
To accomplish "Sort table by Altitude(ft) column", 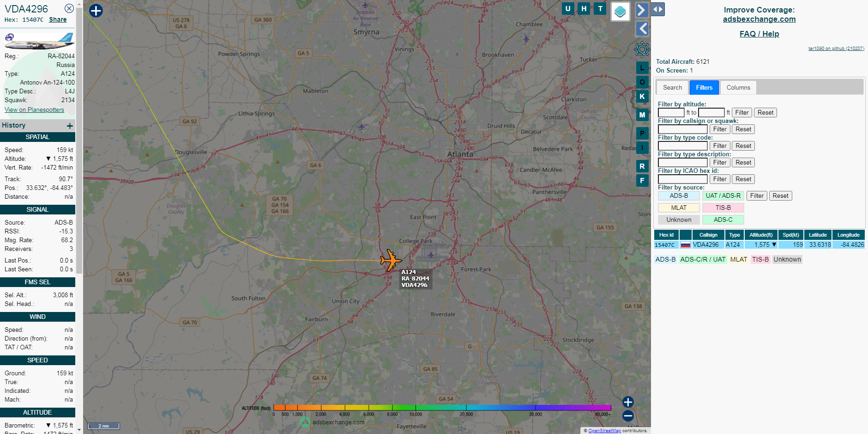I will (760, 235).
